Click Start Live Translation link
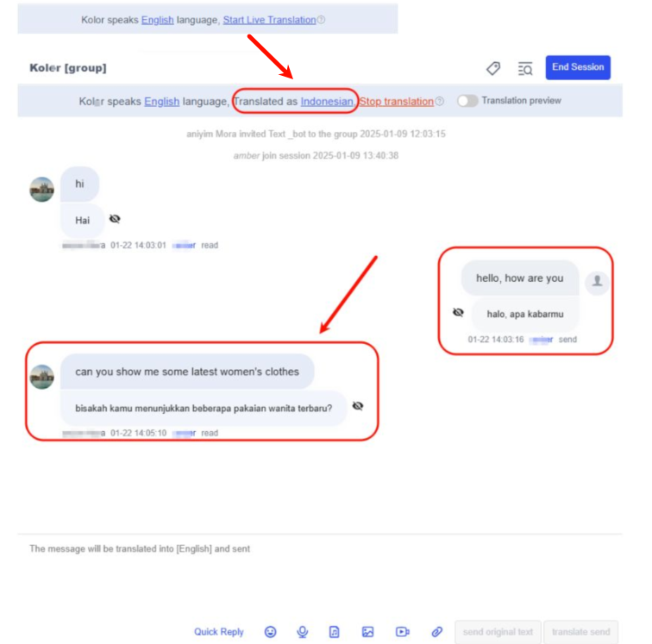Screen dimensions: 652x644 (269, 20)
